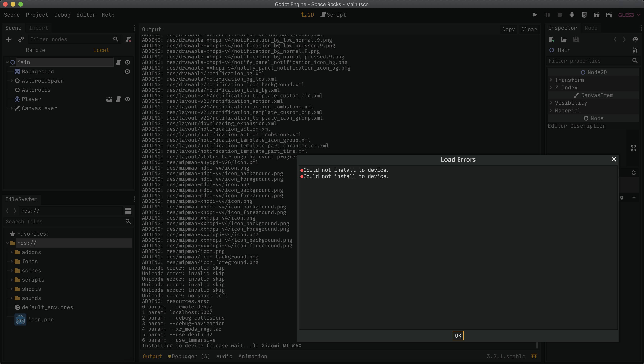Image resolution: width=644 pixels, height=364 pixels.
Task: Go back in FileSystem history
Action: pyautogui.click(x=7, y=211)
